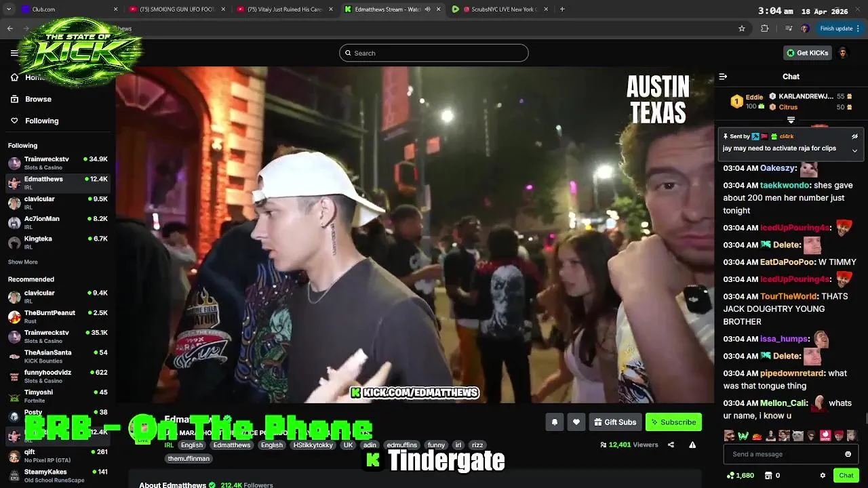Bookmark this page with star icon
The image size is (868, 488).
tap(742, 28)
